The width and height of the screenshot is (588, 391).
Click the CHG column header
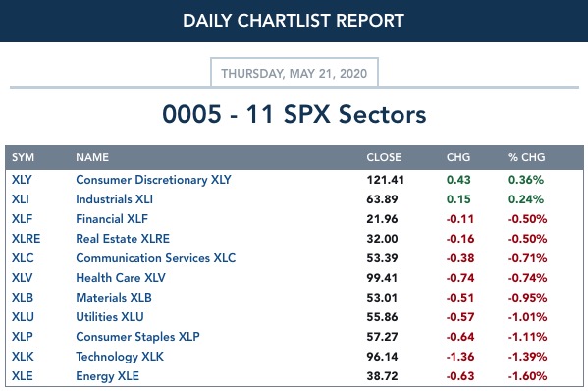pyautogui.click(x=457, y=157)
